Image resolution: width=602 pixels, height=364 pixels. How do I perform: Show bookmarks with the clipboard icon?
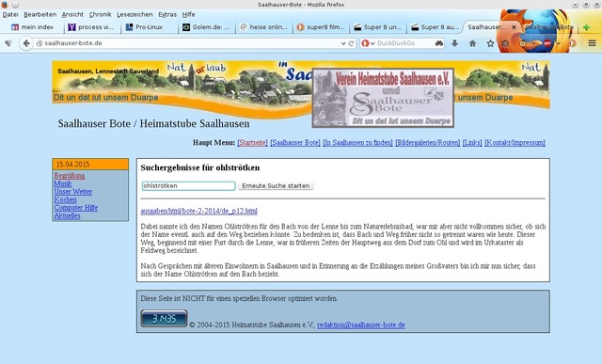coord(505,43)
